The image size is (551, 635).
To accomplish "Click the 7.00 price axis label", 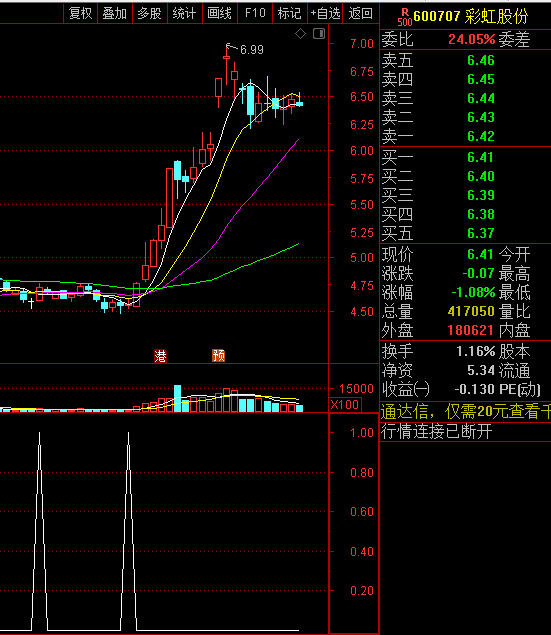I will (x=362, y=44).
